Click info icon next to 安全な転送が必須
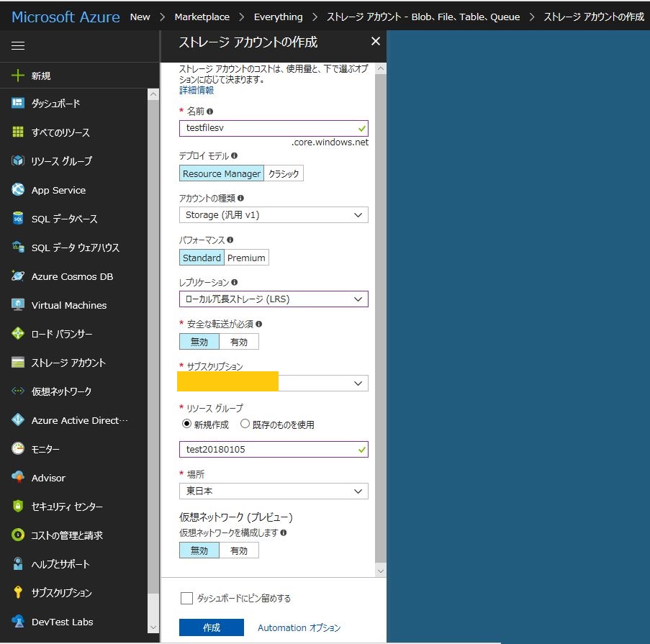 [x=258, y=324]
